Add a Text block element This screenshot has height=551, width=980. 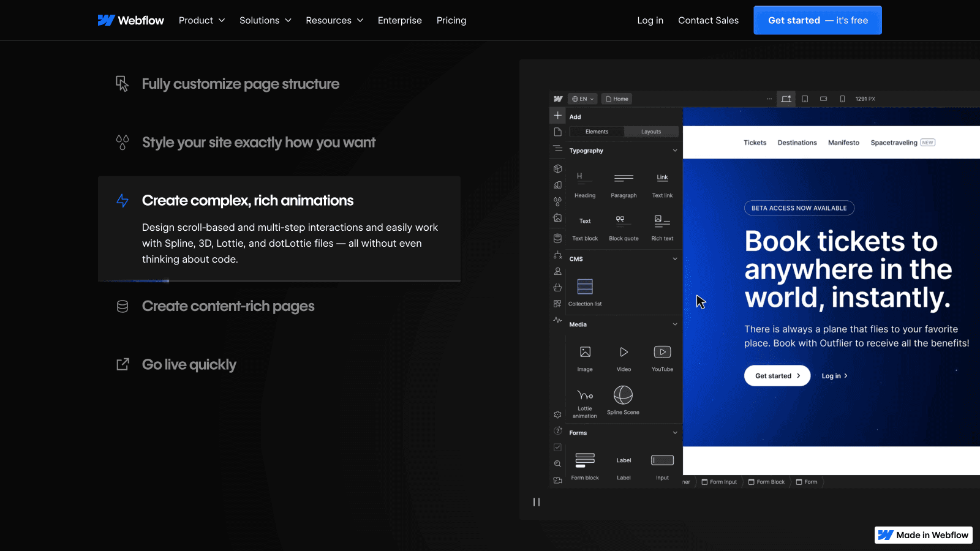[585, 228]
